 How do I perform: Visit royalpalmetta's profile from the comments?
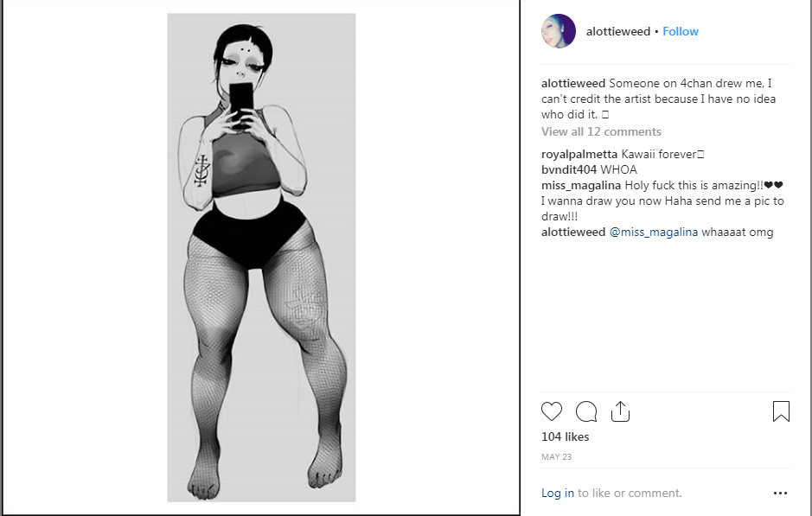coord(579,154)
